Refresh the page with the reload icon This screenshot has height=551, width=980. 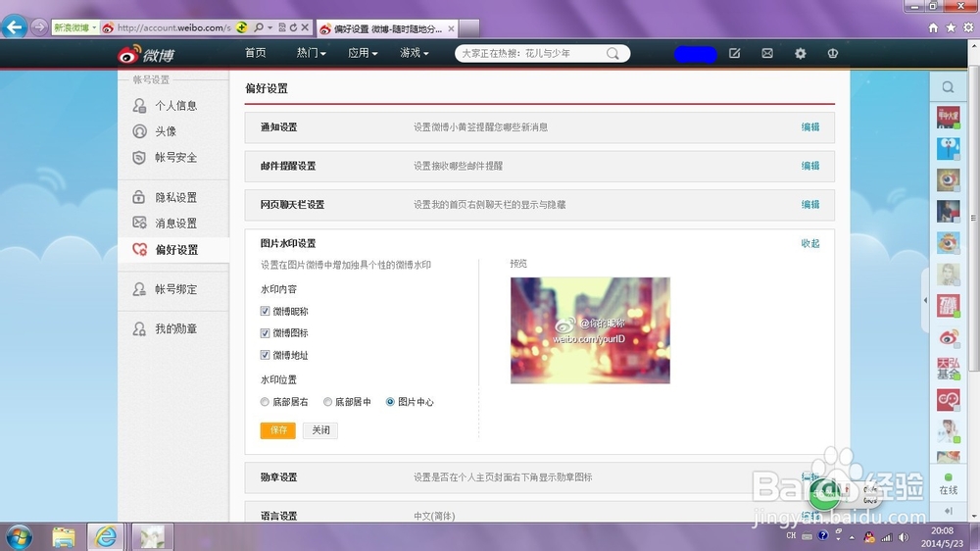(293, 27)
